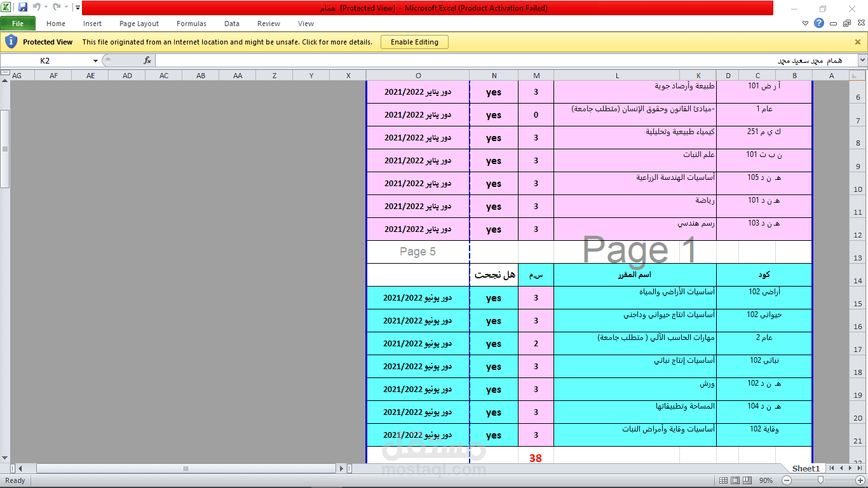
Task: Expand the formula bar with the chevron
Action: point(862,60)
